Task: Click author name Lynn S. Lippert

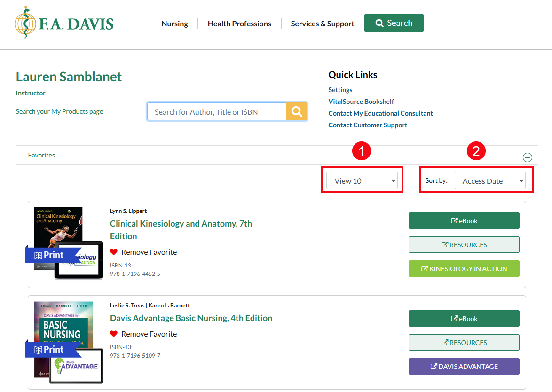Action: [128, 211]
